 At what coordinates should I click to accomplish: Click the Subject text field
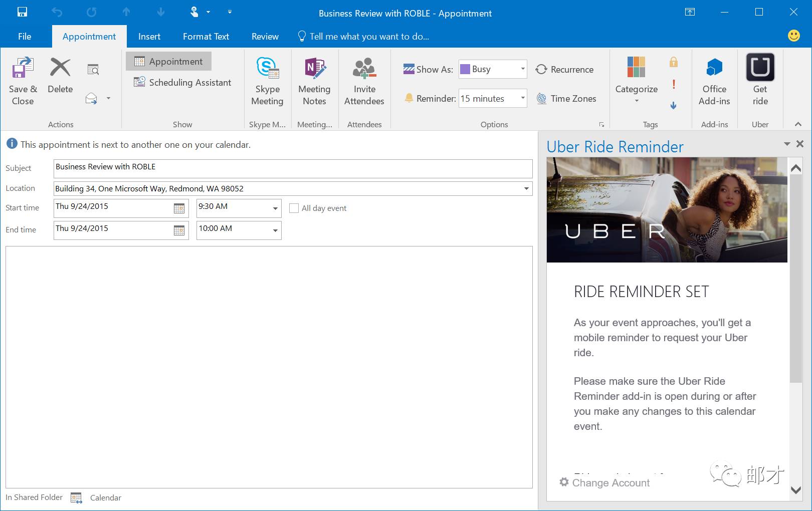pos(293,168)
